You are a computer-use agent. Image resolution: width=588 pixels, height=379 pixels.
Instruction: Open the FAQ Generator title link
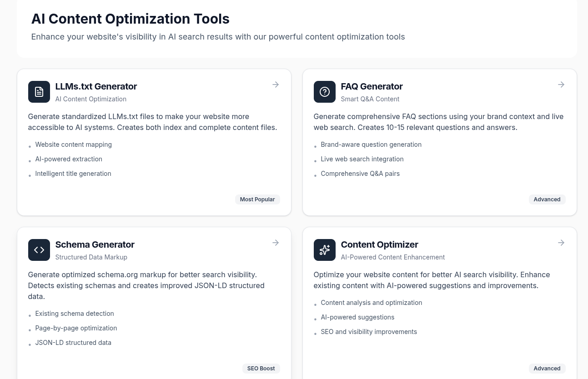372,86
